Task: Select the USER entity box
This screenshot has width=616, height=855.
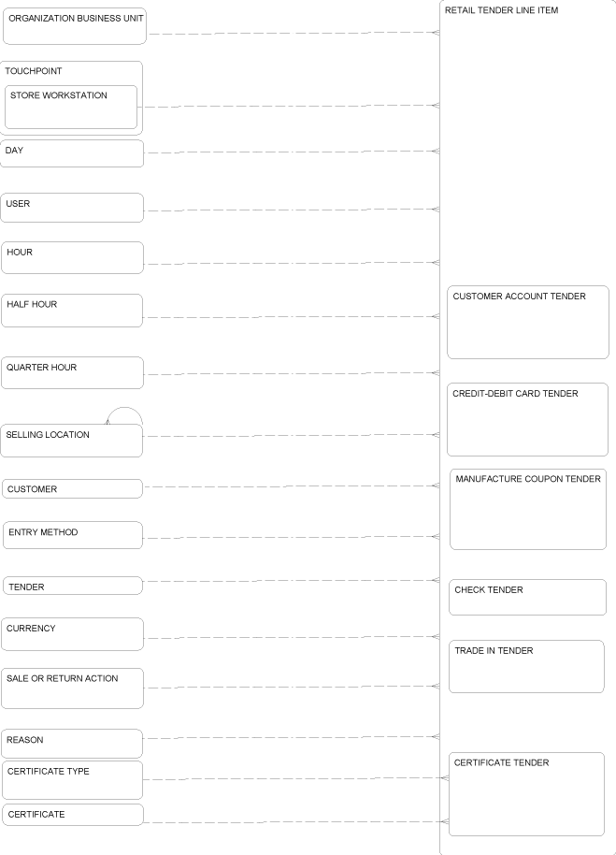Action: coord(72,208)
